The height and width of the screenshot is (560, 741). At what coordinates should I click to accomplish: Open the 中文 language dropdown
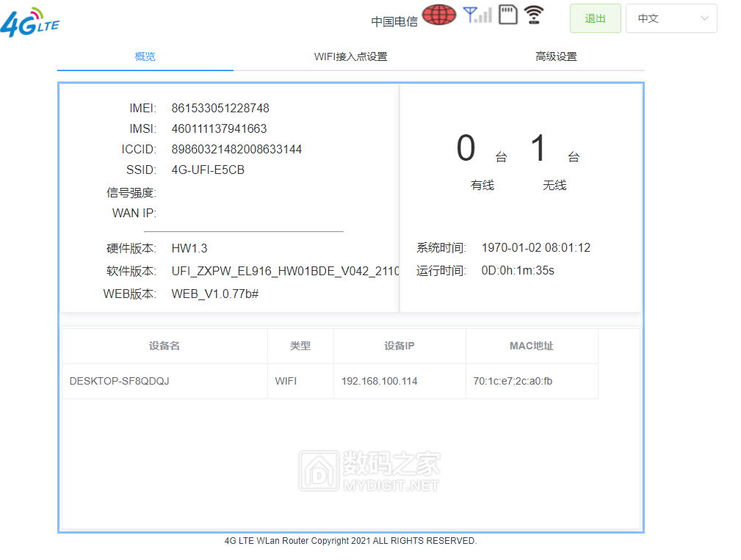tap(671, 18)
